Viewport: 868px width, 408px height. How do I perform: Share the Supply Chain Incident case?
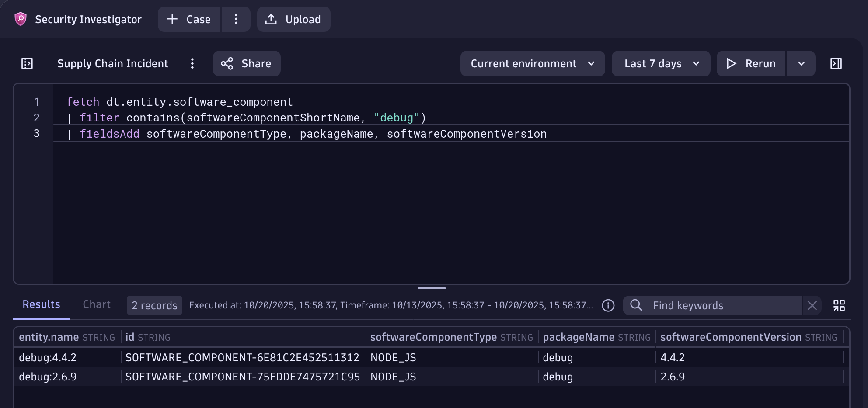point(247,64)
